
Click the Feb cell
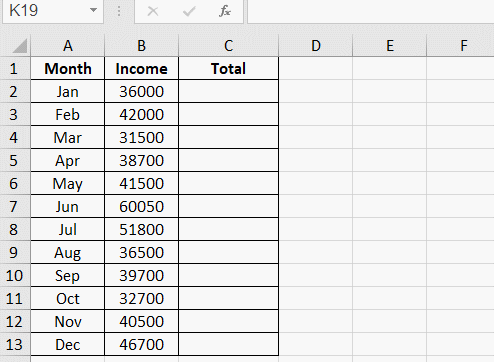68,115
